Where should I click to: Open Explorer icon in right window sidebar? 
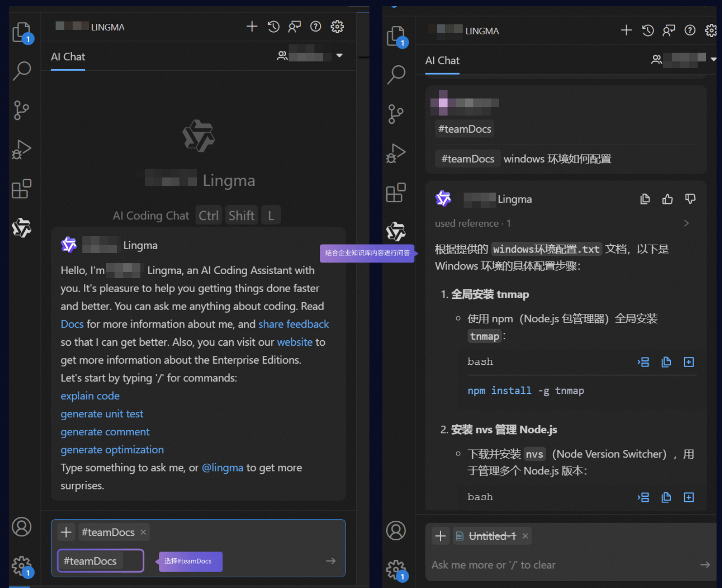click(x=397, y=37)
